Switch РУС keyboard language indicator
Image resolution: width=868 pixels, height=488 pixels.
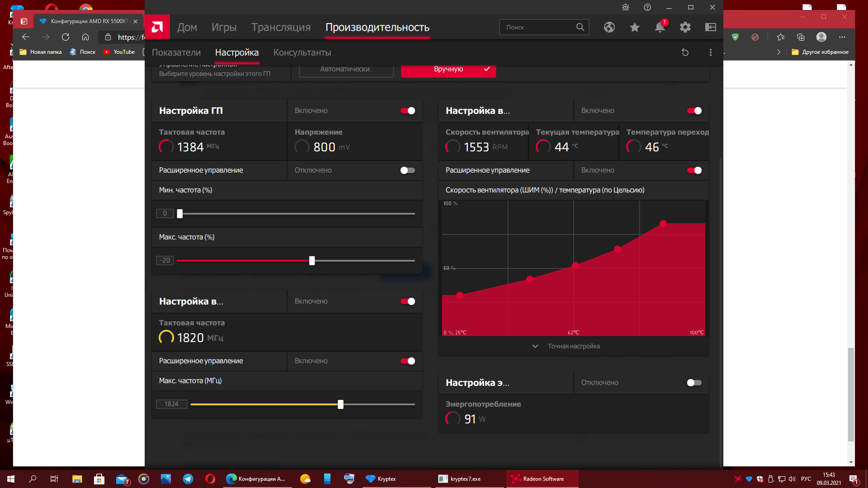pos(806,479)
